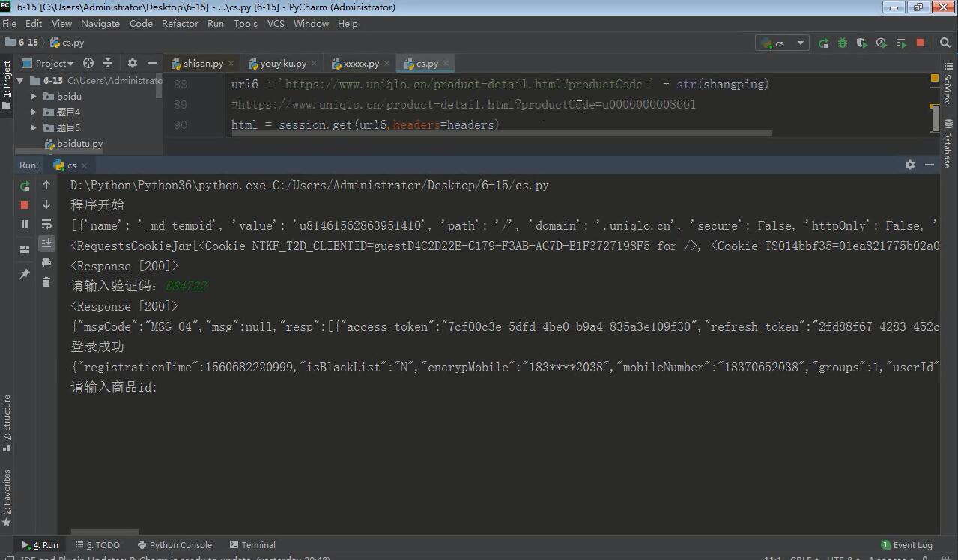Click the editor horizontal scrollbar

tap(502, 134)
